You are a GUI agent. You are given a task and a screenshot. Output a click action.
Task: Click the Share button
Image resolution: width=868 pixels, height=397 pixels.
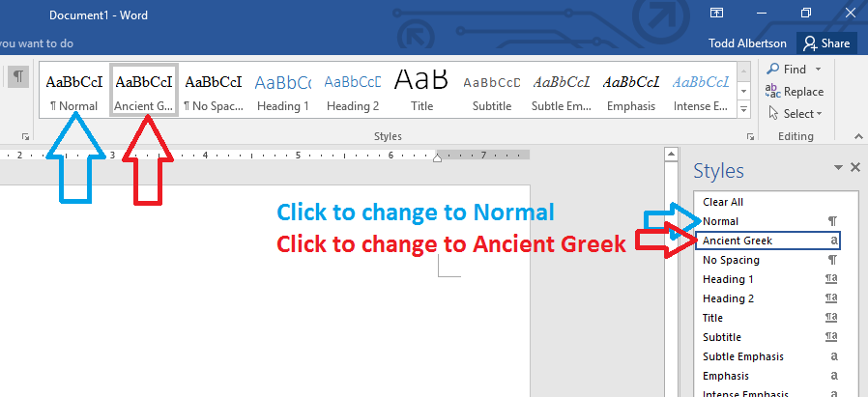[827, 43]
